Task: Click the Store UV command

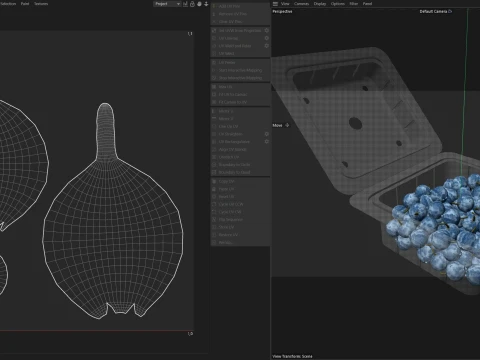Action: click(x=240, y=227)
